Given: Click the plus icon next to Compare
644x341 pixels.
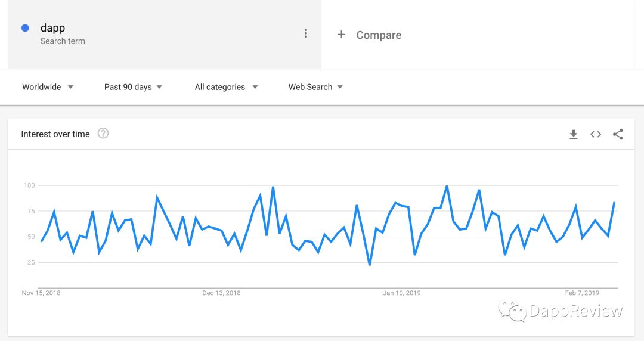Looking at the screenshot, I should point(341,35).
